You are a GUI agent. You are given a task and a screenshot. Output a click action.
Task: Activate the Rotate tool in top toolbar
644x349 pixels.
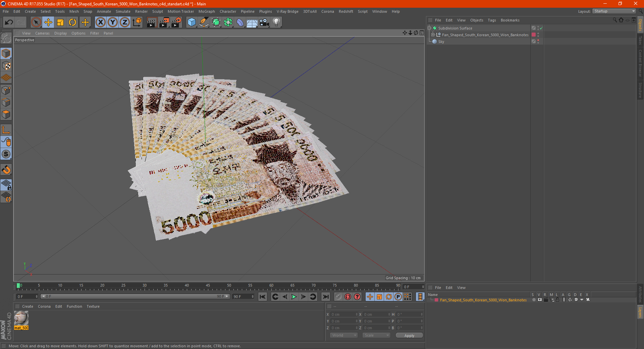pos(72,22)
